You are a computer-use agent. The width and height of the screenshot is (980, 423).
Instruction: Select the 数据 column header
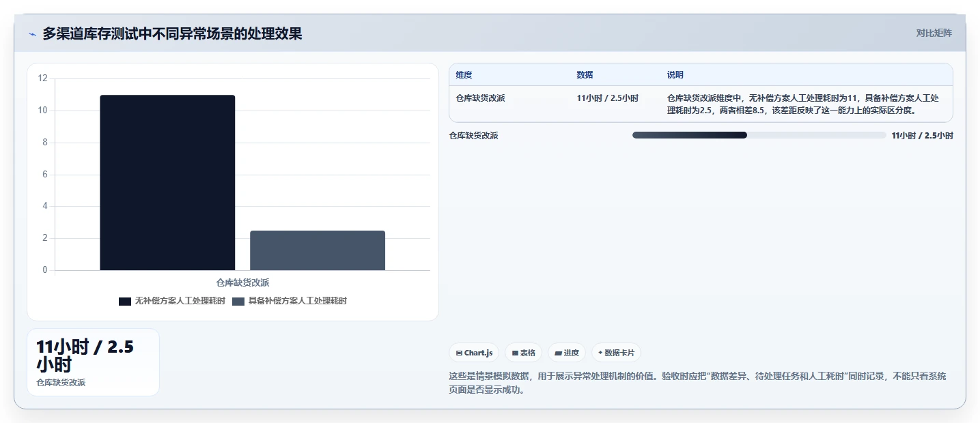[x=585, y=75]
